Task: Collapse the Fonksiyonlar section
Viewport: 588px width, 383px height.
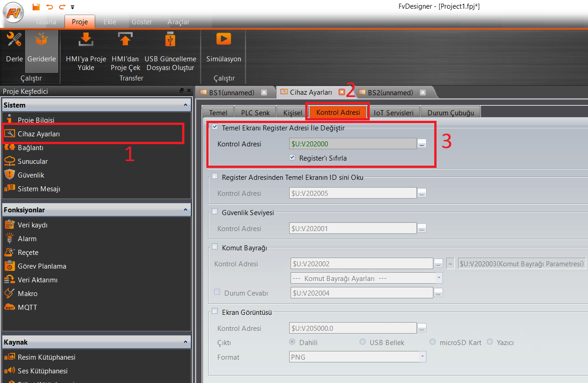Action: tap(185, 210)
